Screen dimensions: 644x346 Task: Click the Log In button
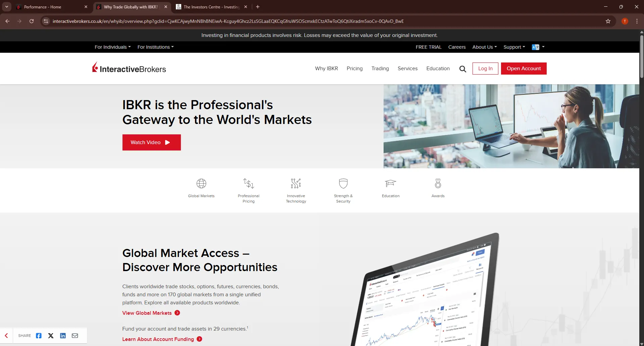(x=485, y=69)
